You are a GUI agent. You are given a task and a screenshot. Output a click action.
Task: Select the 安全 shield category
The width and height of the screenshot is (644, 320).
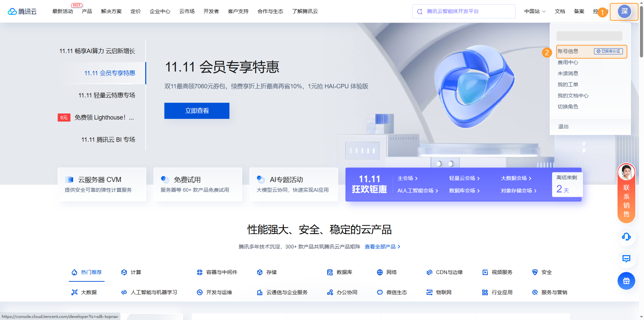click(535, 272)
